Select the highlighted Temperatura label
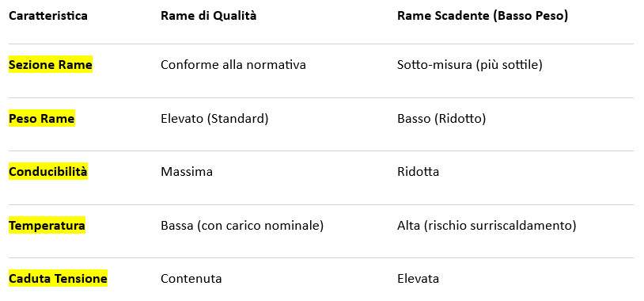Viewport: 644px width, 301px height. click(47, 225)
